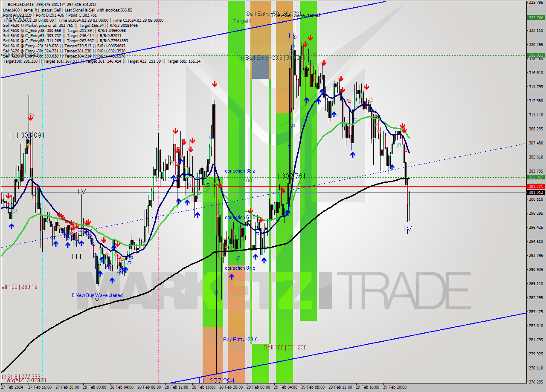Click the '28 Feb 00:00' time axis label
This screenshot has width=546, height=392.
(x=96, y=387)
